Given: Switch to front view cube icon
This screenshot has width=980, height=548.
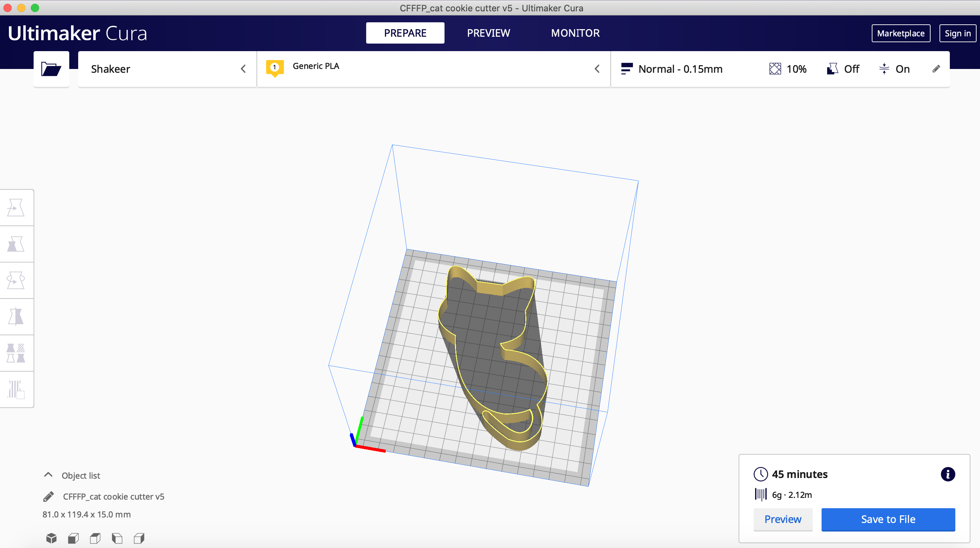Looking at the screenshot, I should point(73,538).
